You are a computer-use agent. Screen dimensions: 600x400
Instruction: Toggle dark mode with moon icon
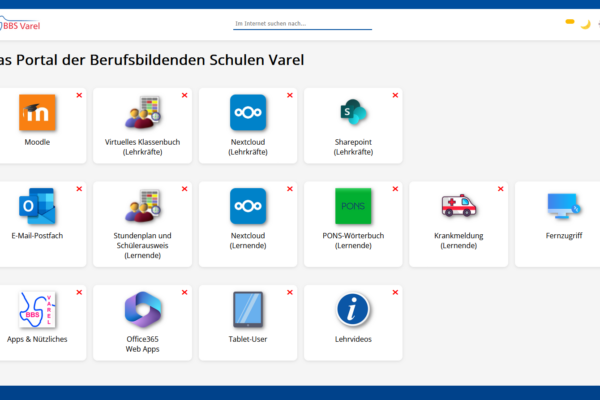tap(585, 24)
